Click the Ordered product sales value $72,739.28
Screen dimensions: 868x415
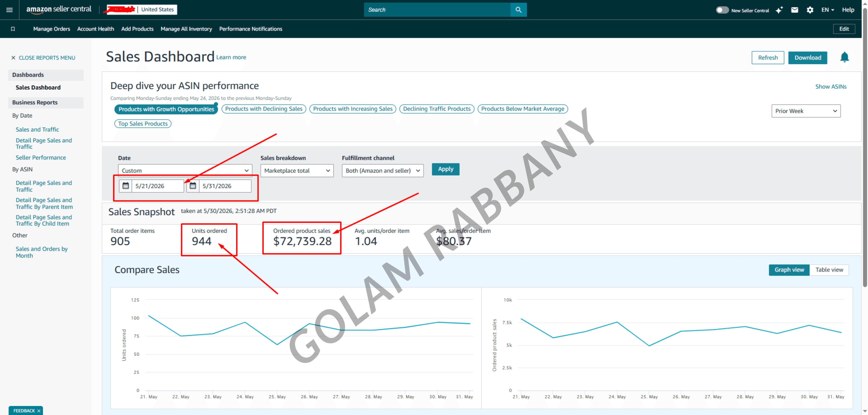point(302,241)
